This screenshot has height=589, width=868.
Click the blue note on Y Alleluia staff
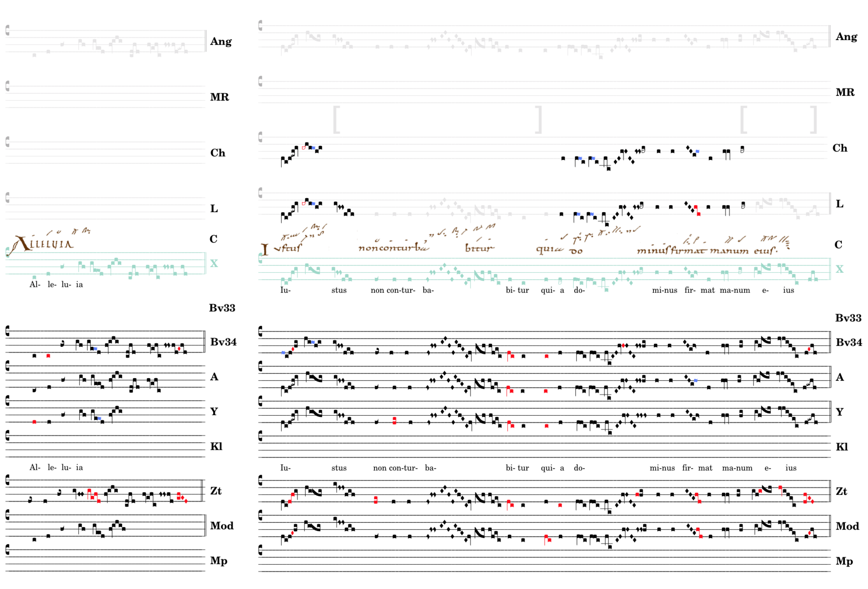coord(99,419)
